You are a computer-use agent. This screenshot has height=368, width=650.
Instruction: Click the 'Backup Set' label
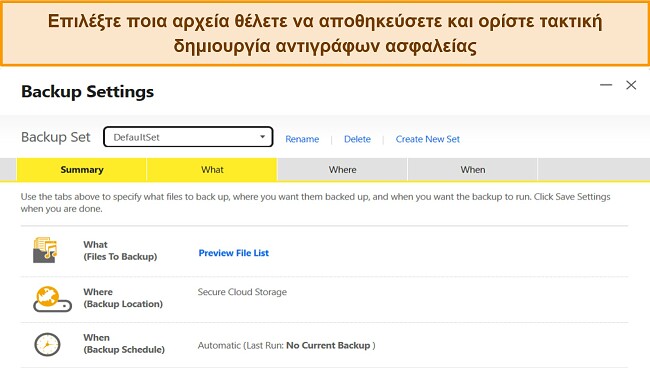coord(56,137)
